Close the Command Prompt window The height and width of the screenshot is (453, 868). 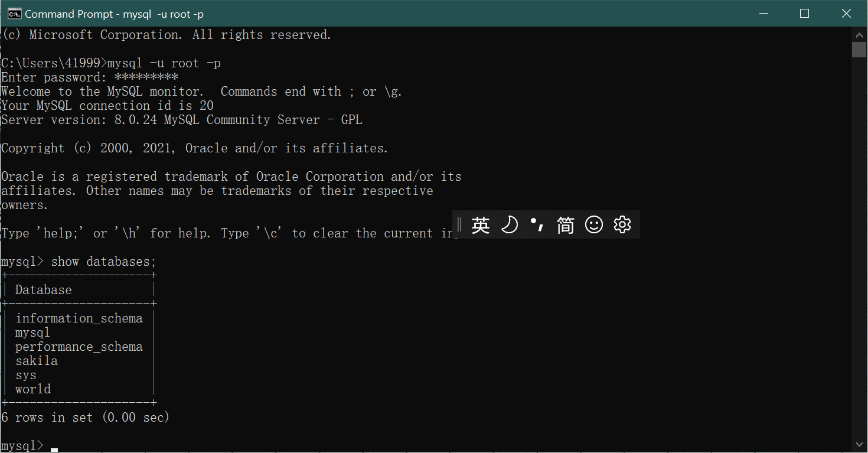846,14
